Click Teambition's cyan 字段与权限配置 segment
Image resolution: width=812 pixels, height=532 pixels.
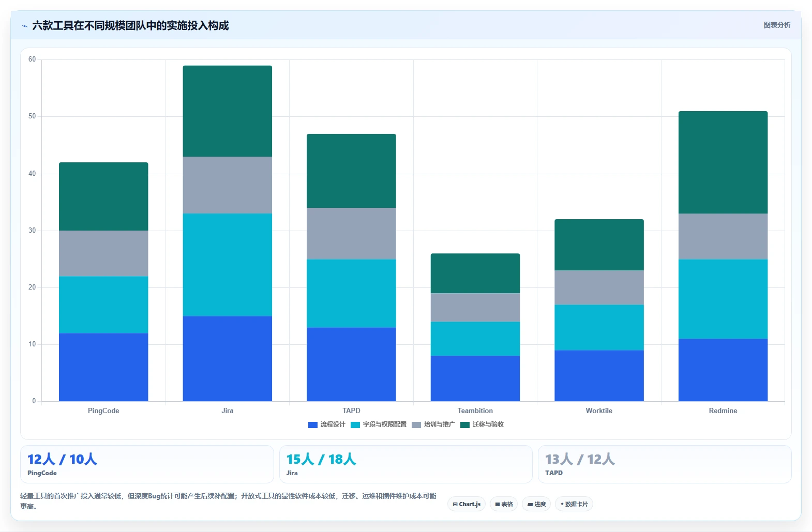(x=475, y=339)
